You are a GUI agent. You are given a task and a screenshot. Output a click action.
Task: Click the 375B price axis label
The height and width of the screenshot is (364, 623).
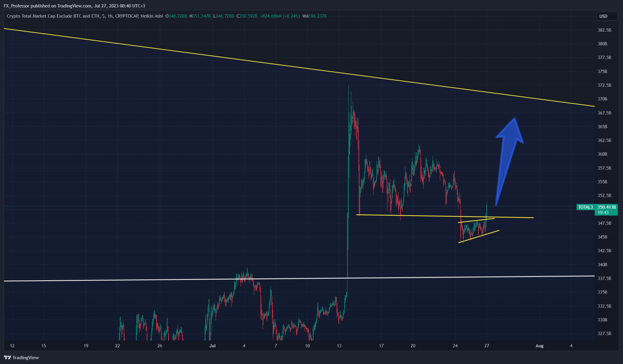(x=602, y=72)
